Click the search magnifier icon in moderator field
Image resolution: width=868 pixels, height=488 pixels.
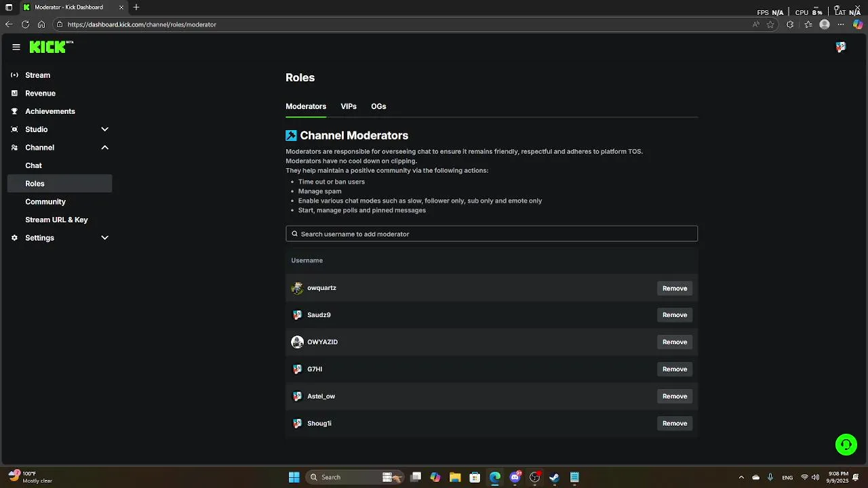click(294, 234)
